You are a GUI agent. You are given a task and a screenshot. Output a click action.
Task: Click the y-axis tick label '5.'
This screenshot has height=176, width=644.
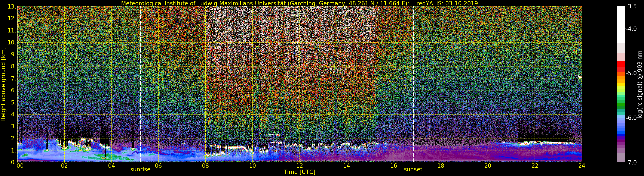13,102
